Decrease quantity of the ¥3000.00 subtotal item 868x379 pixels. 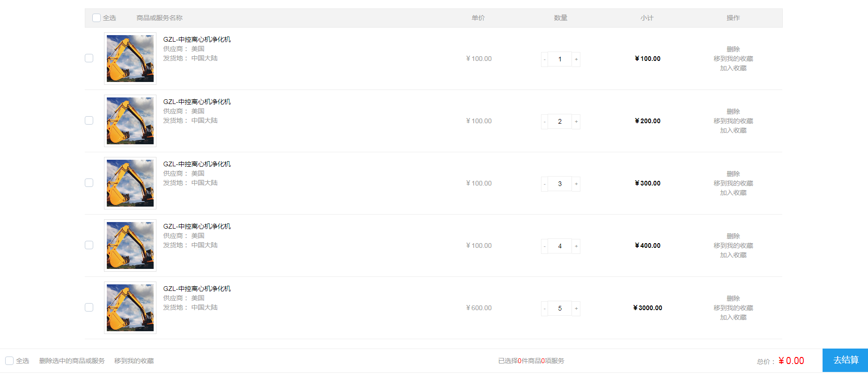(x=544, y=308)
